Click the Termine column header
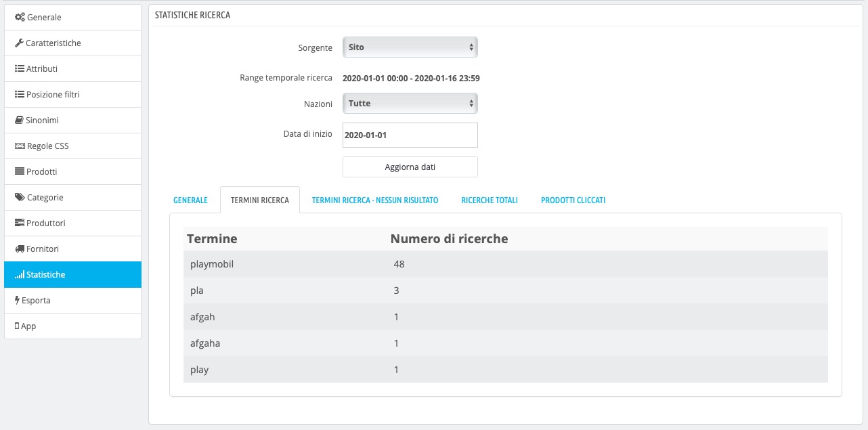The image size is (868, 430). pos(212,238)
